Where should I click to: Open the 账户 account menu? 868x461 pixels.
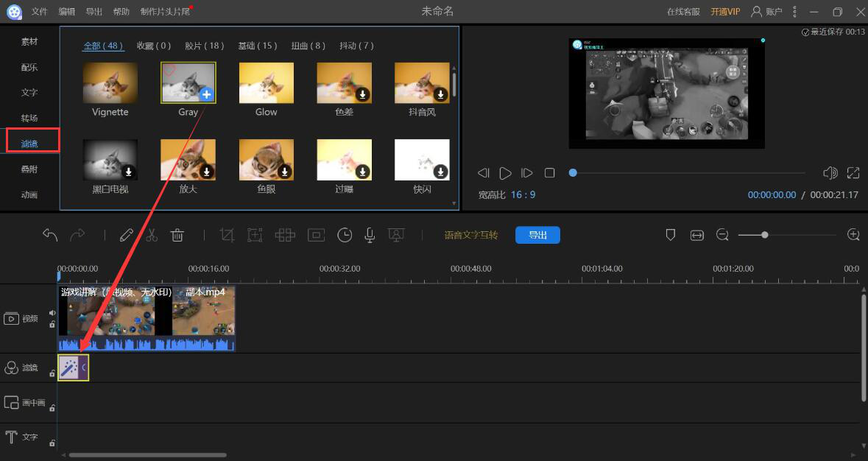[x=766, y=12]
